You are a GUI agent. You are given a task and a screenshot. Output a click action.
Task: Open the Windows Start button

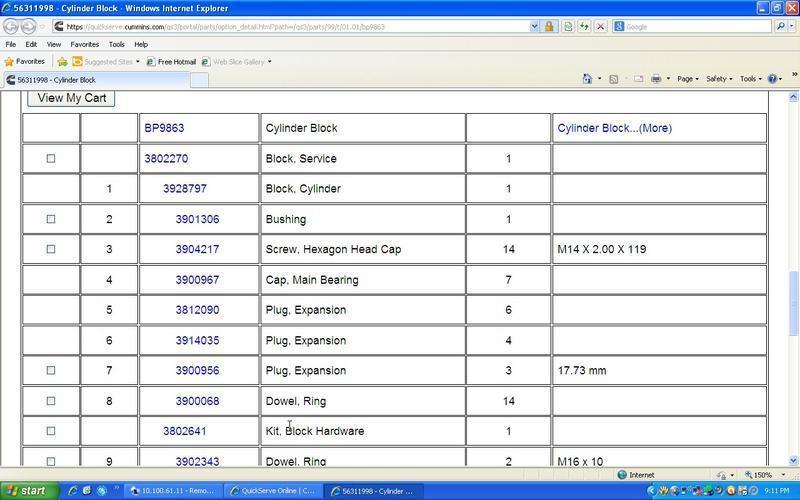coord(29,491)
